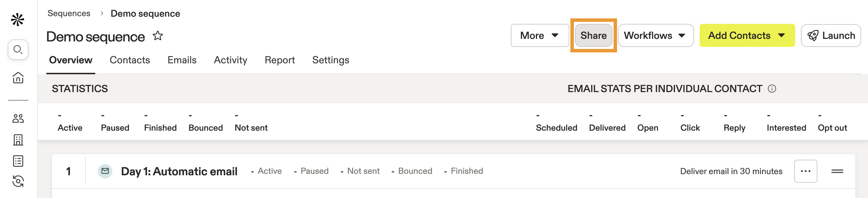Expand the More dropdown
This screenshot has width=868, height=198.
click(x=539, y=35)
